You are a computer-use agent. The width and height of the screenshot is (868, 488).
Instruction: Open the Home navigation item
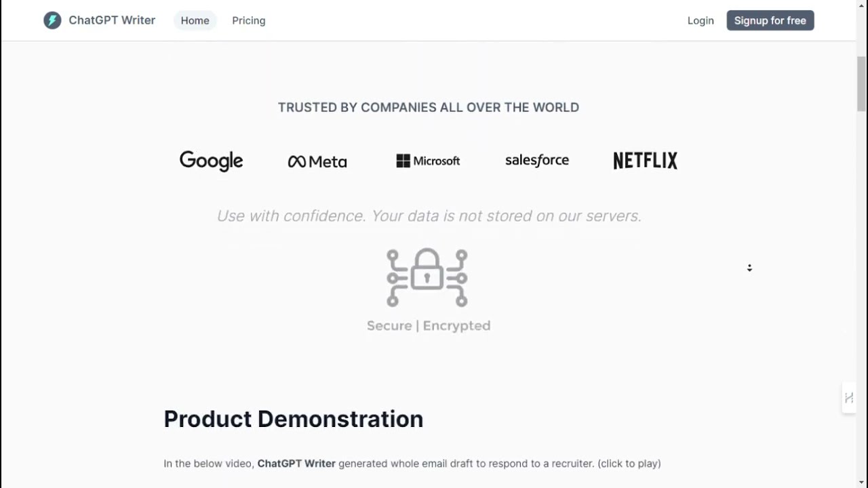point(195,20)
